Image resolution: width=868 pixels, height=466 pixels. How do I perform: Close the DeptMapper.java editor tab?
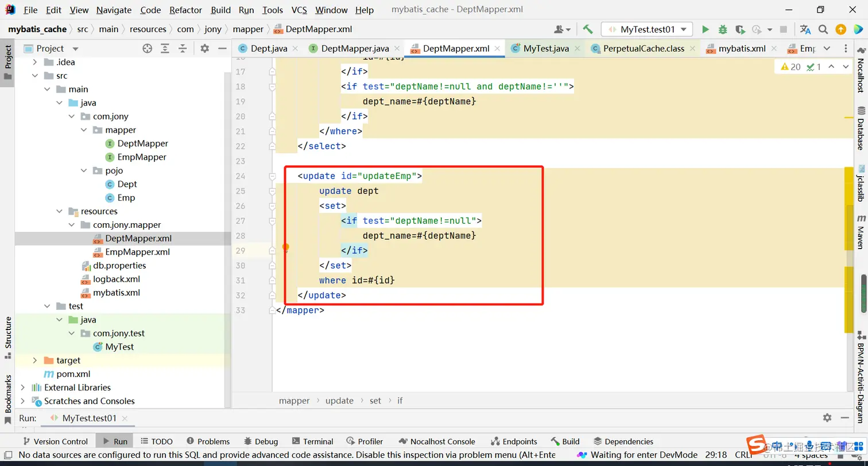[397, 49]
